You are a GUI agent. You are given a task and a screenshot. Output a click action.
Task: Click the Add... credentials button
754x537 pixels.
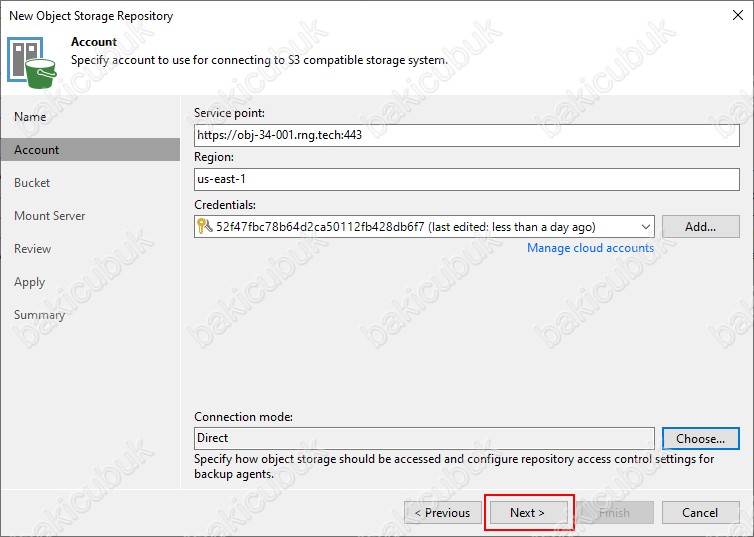(x=701, y=226)
